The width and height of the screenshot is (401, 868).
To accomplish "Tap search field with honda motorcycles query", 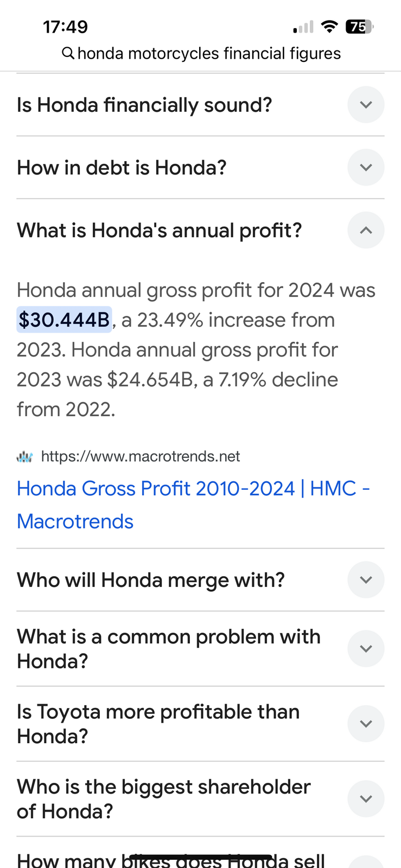I will (x=201, y=53).
